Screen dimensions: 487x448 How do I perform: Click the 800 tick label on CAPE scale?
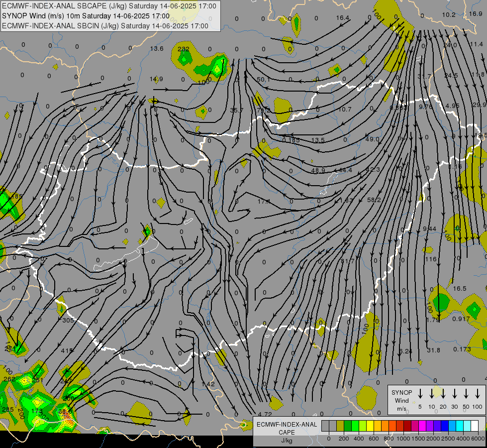[x=389, y=439]
